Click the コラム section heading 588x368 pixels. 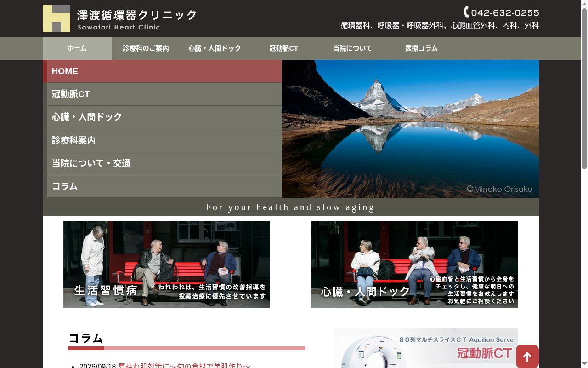(x=86, y=339)
